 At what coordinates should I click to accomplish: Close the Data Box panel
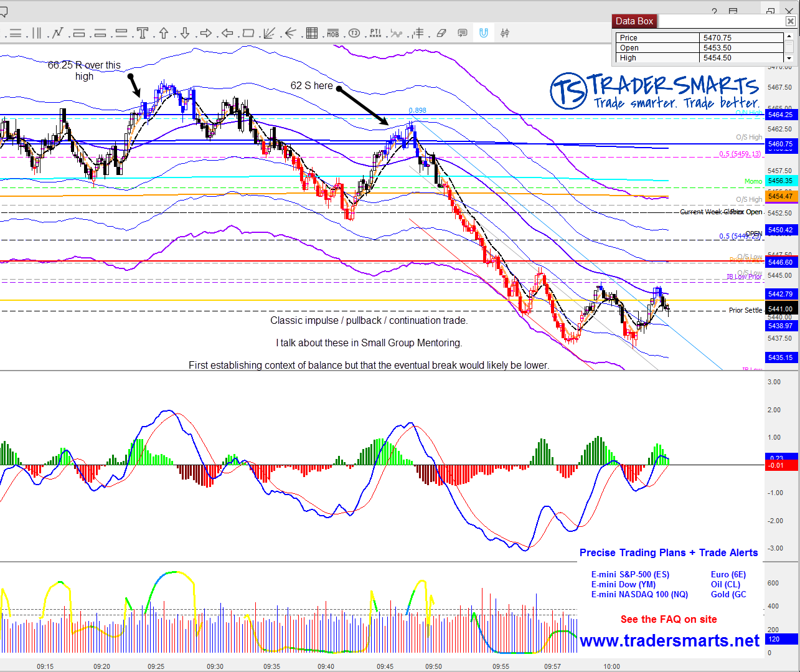click(x=790, y=21)
